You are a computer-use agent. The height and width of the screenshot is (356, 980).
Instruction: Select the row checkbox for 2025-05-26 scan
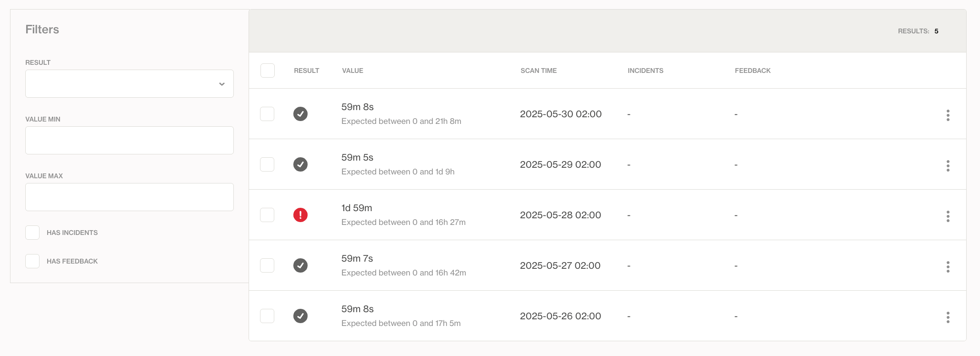(267, 316)
